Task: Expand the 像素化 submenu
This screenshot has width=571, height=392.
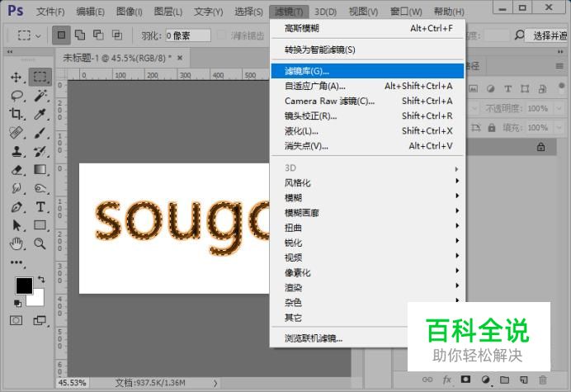Action: tap(367, 272)
